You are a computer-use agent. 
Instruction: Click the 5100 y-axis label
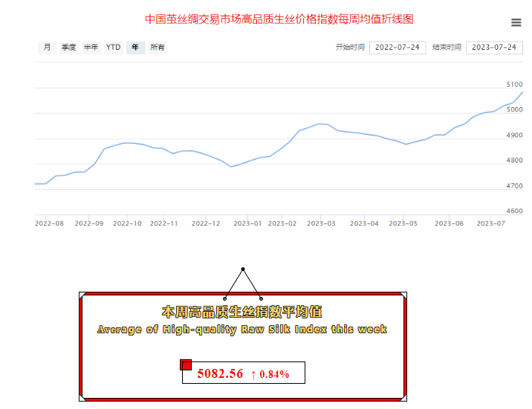pyautogui.click(x=514, y=85)
